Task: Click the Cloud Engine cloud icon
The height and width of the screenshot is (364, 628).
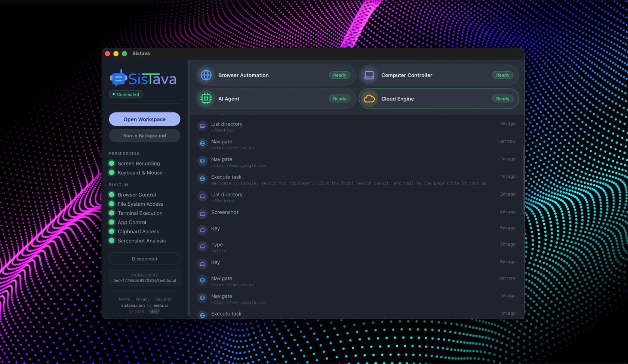Action: click(369, 99)
